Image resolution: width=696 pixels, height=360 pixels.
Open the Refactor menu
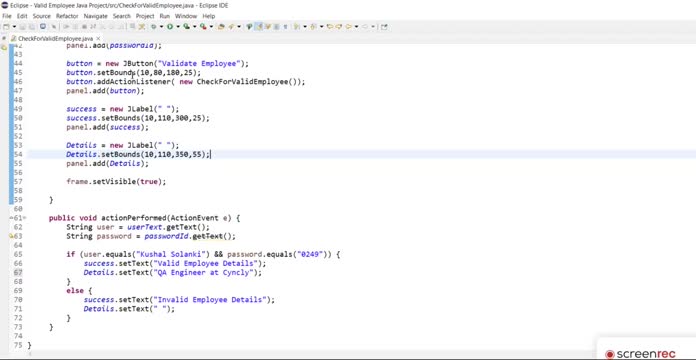(67, 16)
